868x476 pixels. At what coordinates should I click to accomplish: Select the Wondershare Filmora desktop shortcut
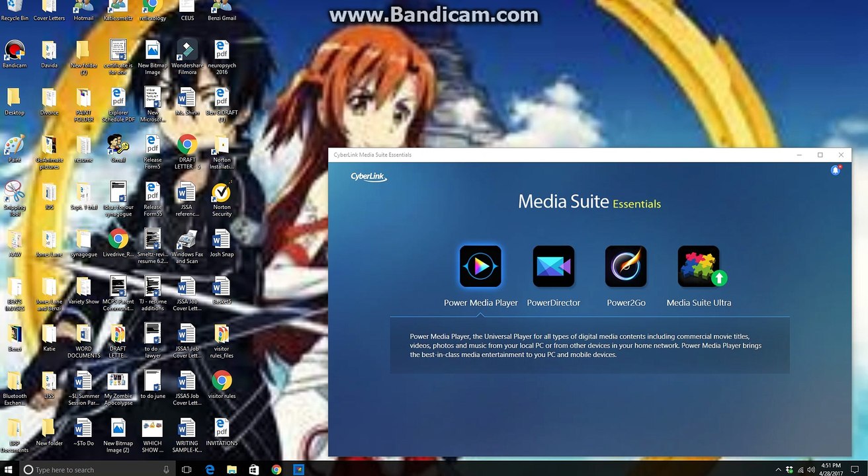click(187, 58)
